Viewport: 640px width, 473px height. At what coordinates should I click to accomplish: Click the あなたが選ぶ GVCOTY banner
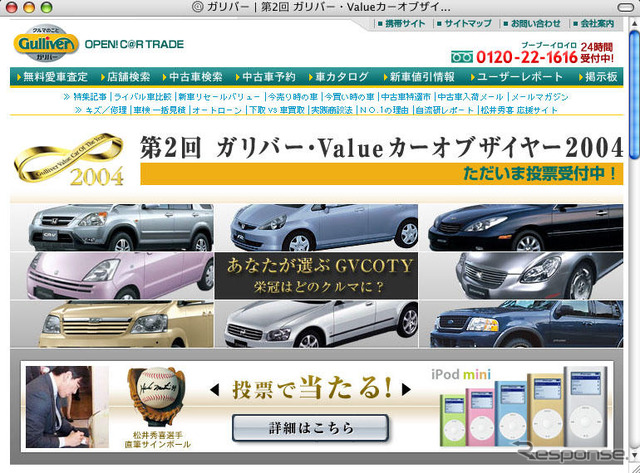tap(316, 275)
